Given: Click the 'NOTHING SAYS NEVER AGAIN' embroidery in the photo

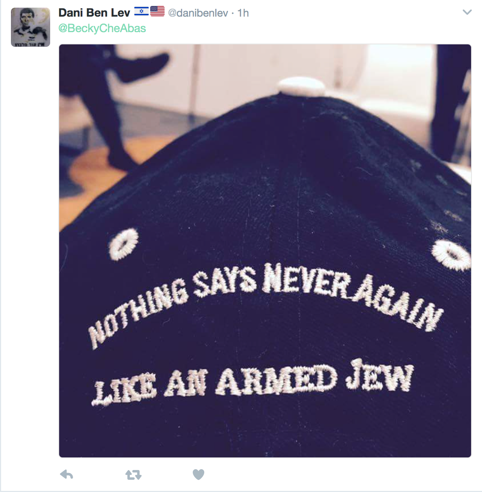Looking at the screenshot, I should click(266, 305).
